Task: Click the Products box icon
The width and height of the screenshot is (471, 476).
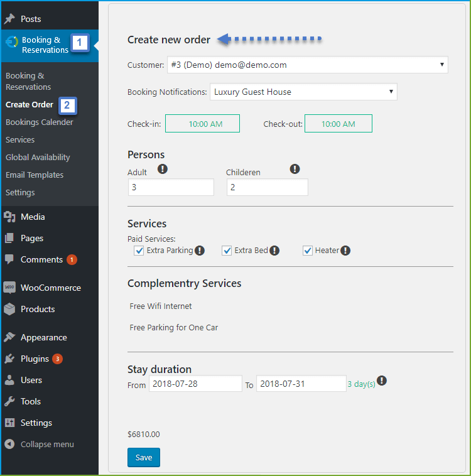Action: 9,309
